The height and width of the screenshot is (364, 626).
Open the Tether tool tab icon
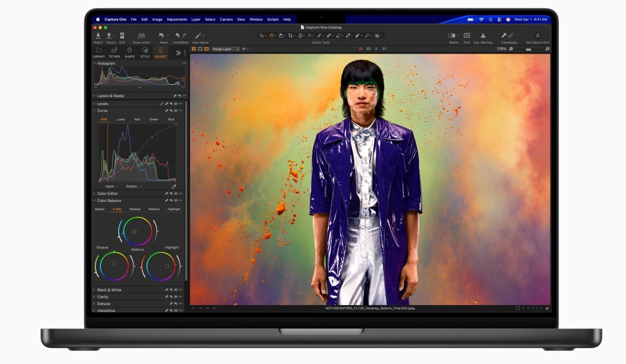(x=114, y=50)
